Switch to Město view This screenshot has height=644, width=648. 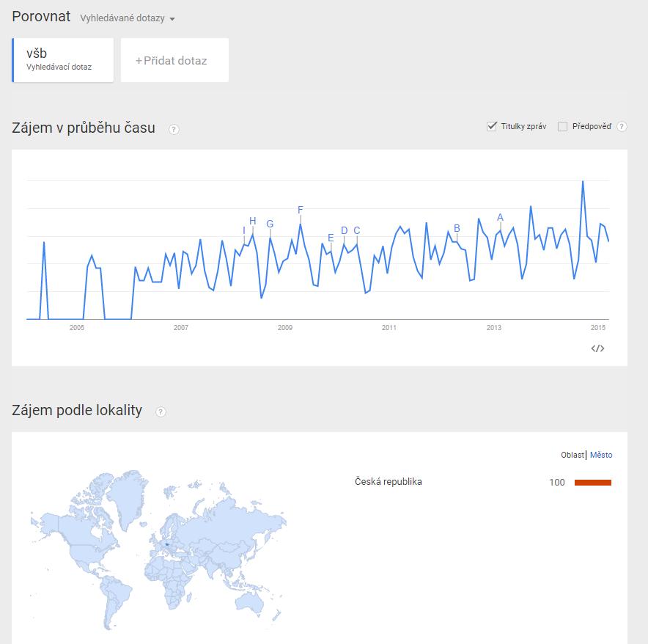tap(601, 455)
